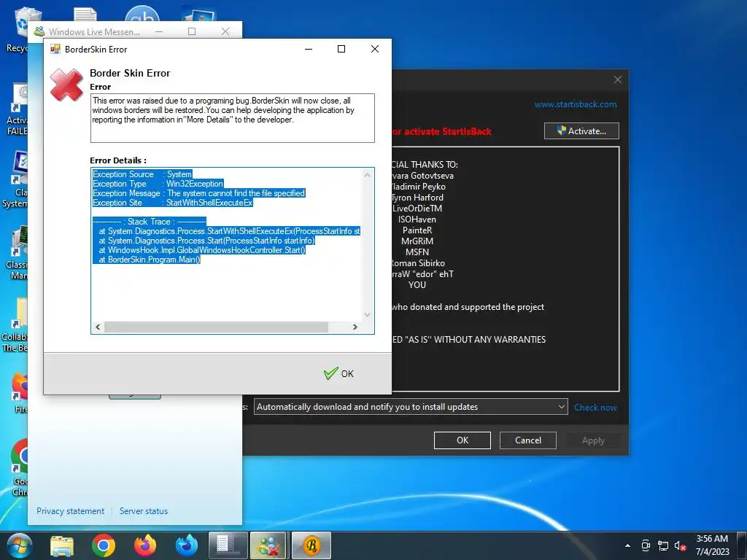The image size is (747, 560).
Task: Maximize the Windows Live Messenger window
Action: click(x=192, y=31)
